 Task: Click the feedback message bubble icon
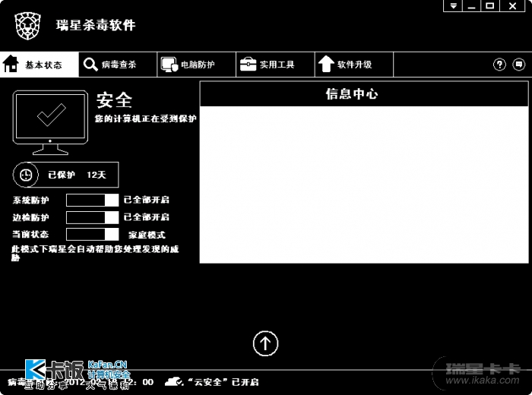click(519, 65)
